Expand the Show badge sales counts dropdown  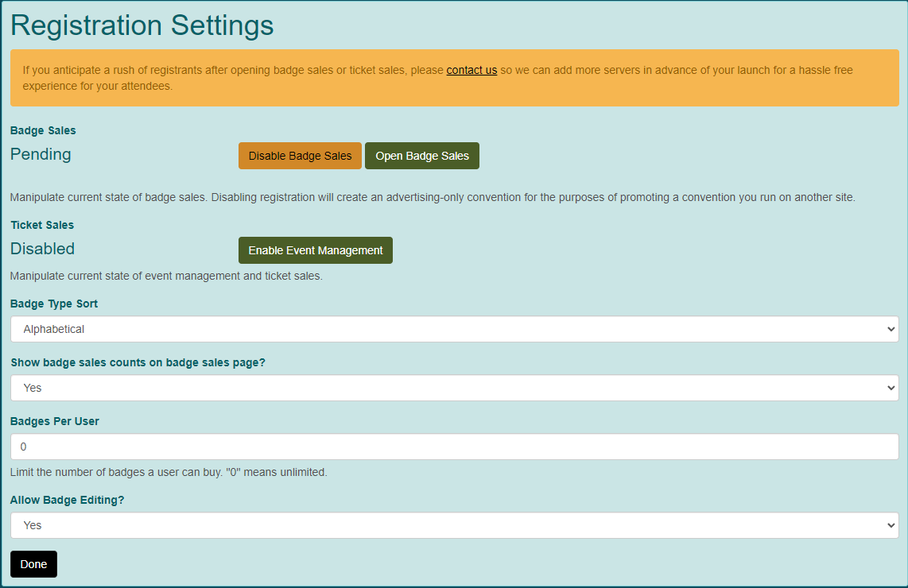coord(455,388)
